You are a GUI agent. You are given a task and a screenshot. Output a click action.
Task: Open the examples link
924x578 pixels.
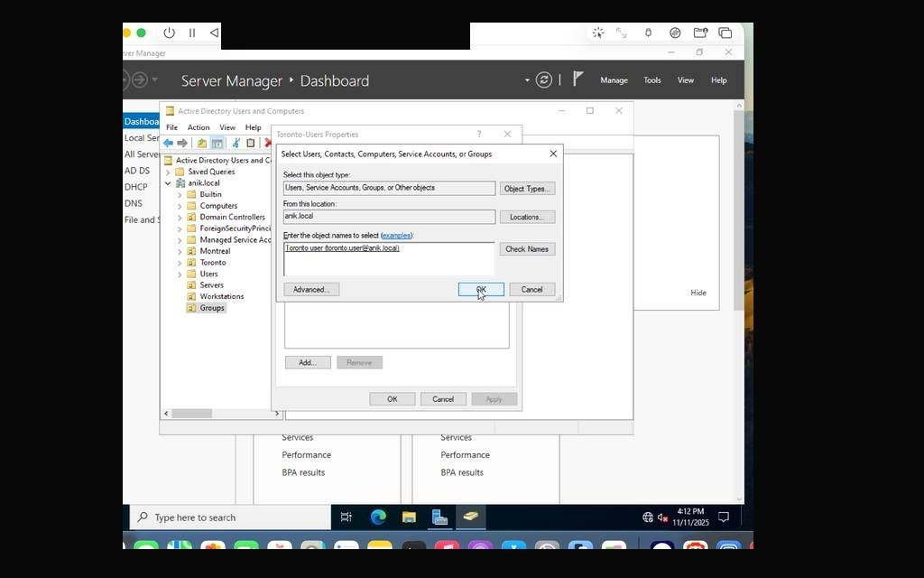pyautogui.click(x=396, y=236)
